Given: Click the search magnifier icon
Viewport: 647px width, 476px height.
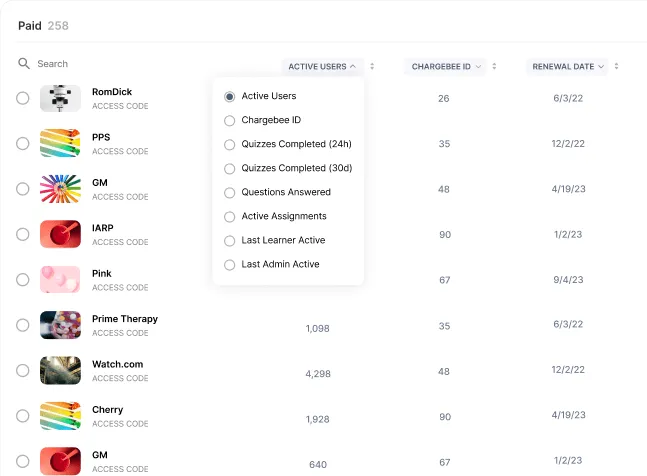Looking at the screenshot, I should click(24, 64).
